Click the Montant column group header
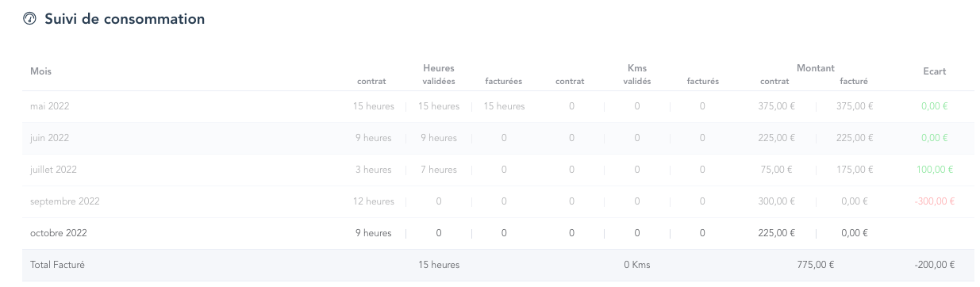Viewport: 980px width, 287px height. (x=816, y=68)
